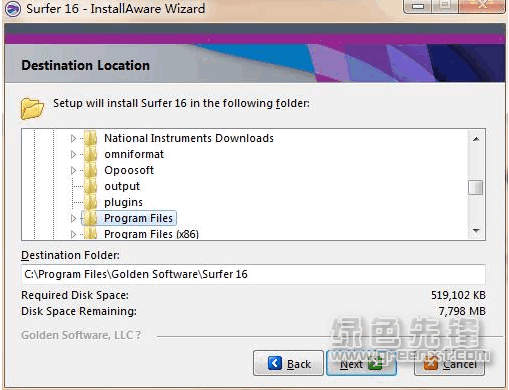This screenshot has width=509, height=390.
Task: Click the plugins folder icon
Action: [x=90, y=202]
